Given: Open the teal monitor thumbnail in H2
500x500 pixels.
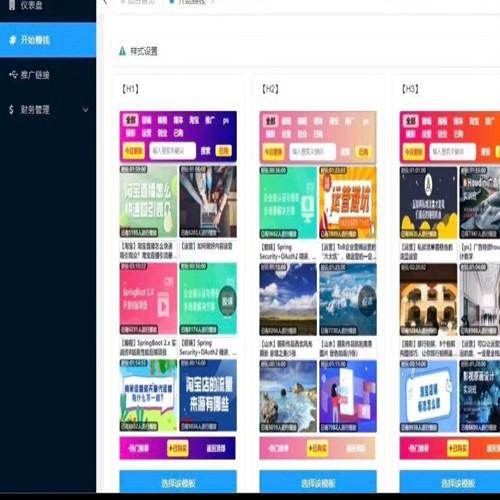Looking at the screenshot, I should tap(288, 203).
